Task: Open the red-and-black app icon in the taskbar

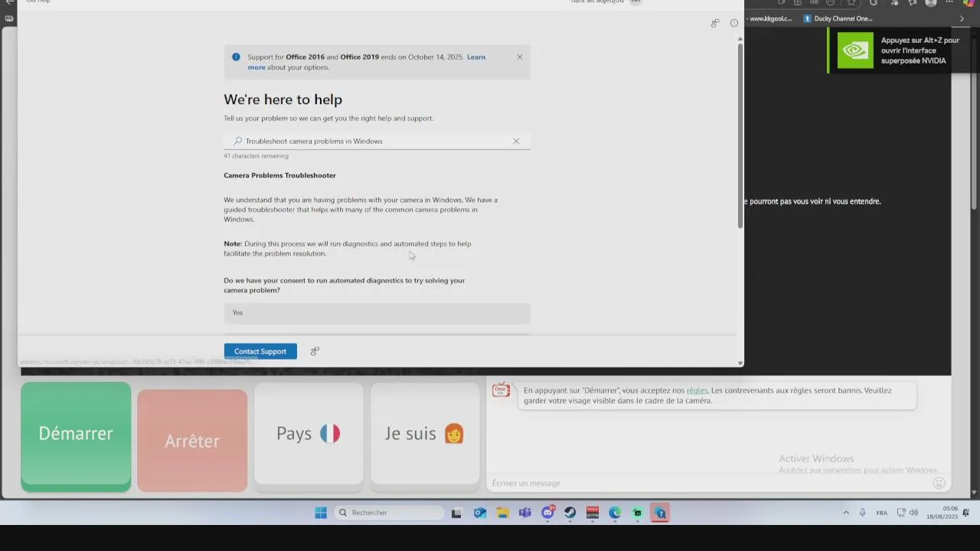Action: point(592,513)
